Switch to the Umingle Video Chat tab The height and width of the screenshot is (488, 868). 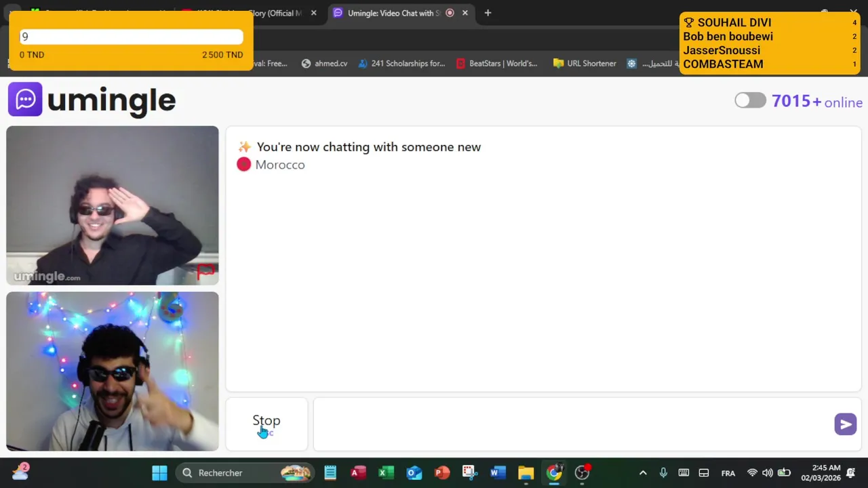coord(394,13)
